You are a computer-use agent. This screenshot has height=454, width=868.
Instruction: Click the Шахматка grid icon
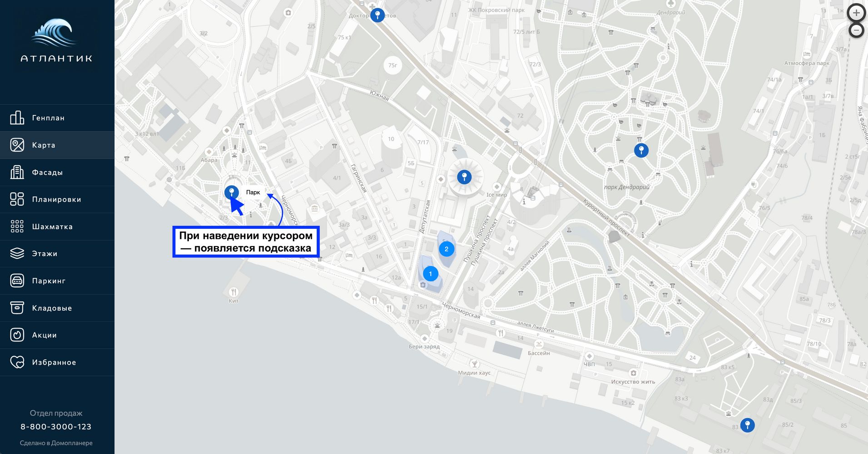tap(17, 227)
